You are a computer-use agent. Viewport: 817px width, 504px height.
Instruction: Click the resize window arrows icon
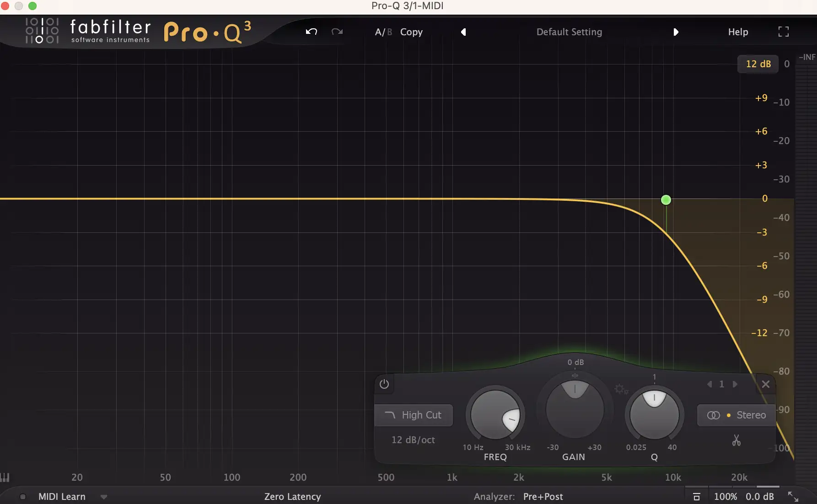tap(793, 497)
